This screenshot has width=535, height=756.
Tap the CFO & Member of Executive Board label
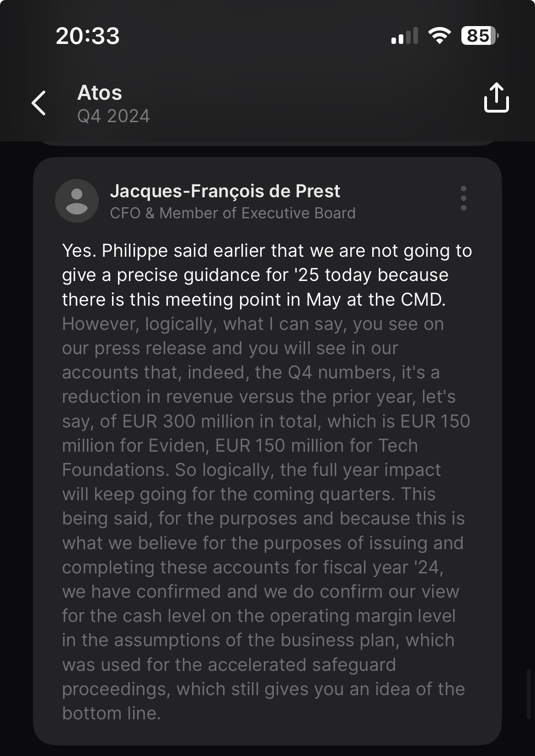coord(233,213)
